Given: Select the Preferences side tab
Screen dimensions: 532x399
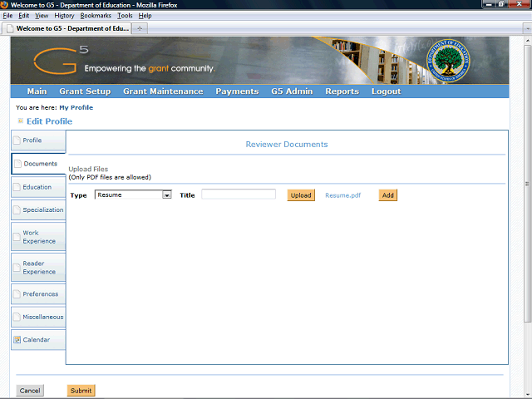Looking at the screenshot, I should click(x=38, y=293).
